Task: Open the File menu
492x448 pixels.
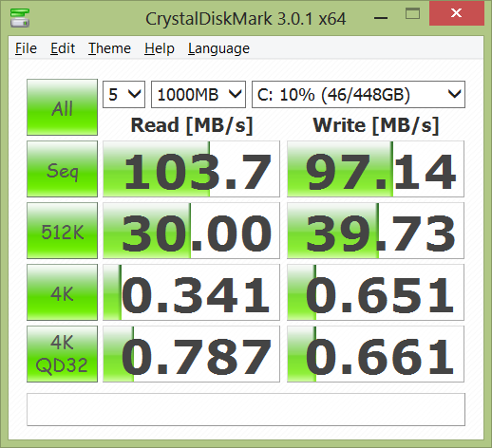Action: (x=26, y=48)
